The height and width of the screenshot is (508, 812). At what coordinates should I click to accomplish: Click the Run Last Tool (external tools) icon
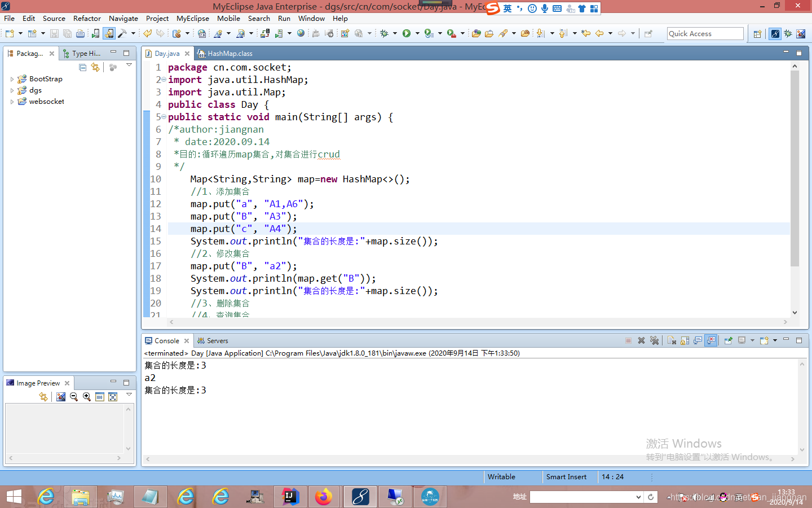[452, 33]
